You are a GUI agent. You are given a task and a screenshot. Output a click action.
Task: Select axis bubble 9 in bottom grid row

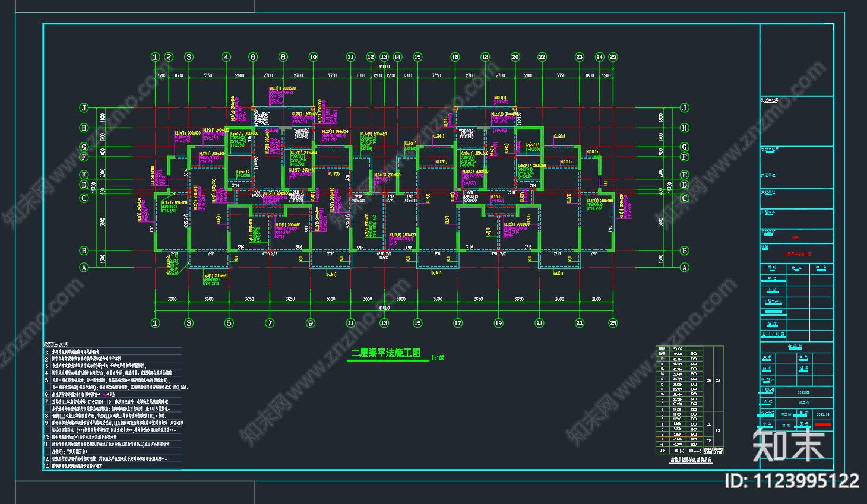(311, 323)
